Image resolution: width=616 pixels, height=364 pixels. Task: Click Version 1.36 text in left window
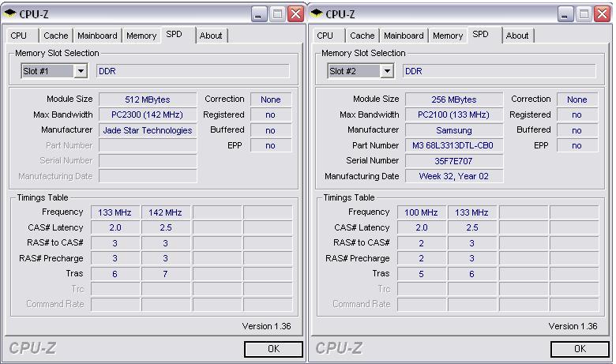click(267, 326)
